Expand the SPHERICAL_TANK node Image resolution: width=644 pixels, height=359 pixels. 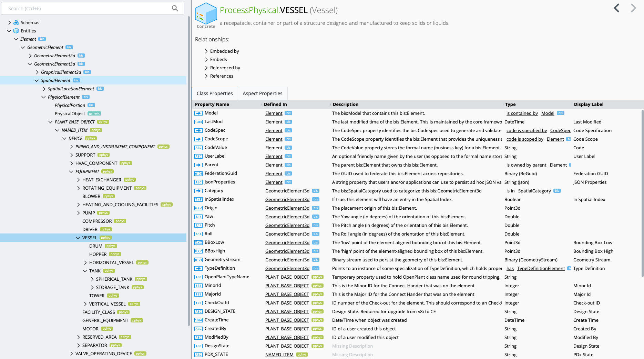point(92,279)
